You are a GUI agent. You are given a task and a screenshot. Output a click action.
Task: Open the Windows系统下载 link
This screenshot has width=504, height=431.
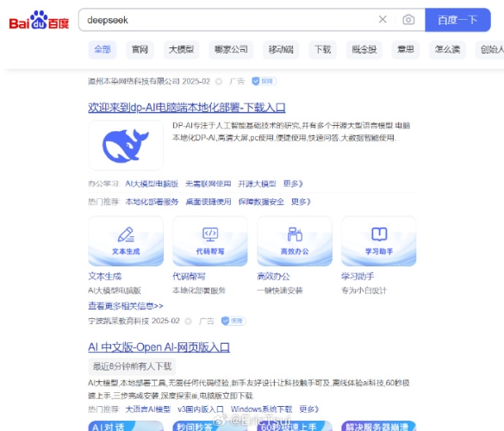pos(261,409)
